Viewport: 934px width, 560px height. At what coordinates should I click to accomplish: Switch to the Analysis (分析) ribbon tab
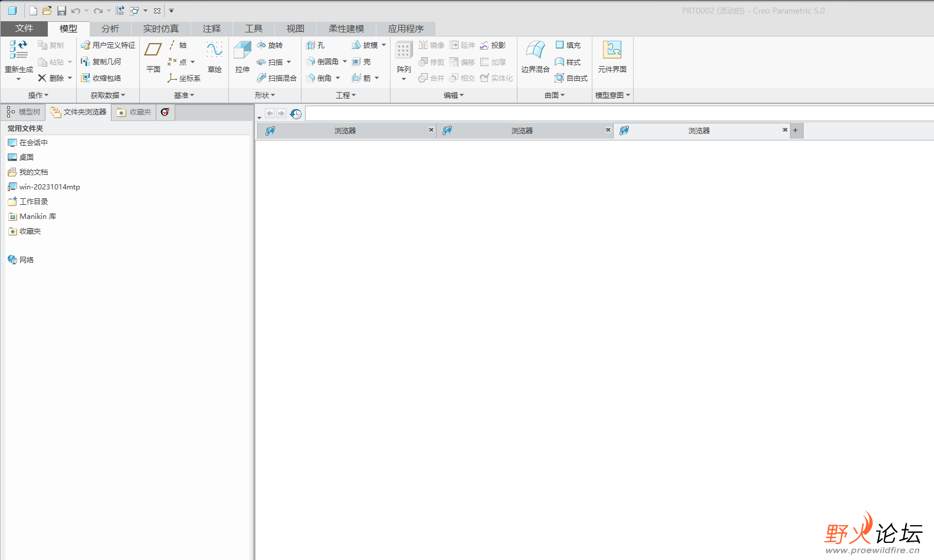110,28
